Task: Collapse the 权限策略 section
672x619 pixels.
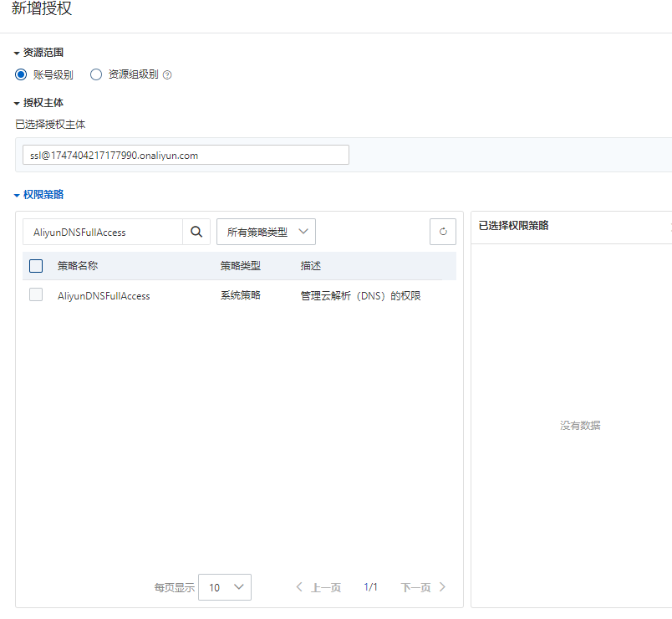Action: click(17, 195)
